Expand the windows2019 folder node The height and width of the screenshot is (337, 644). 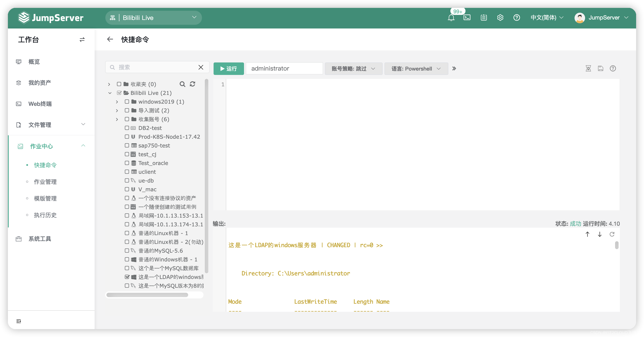(x=117, y=102)
